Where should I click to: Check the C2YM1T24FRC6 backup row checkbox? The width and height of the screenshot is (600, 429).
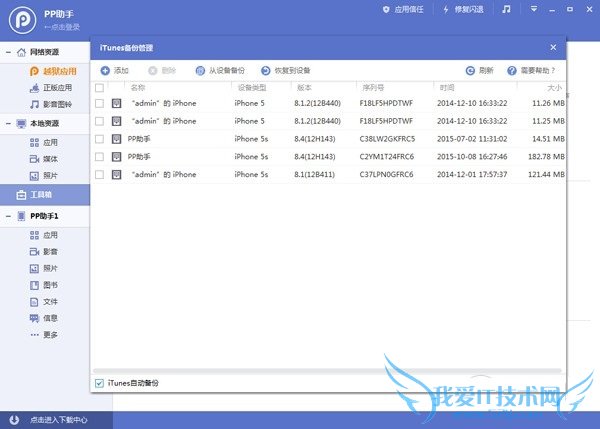tap(99, 157)
